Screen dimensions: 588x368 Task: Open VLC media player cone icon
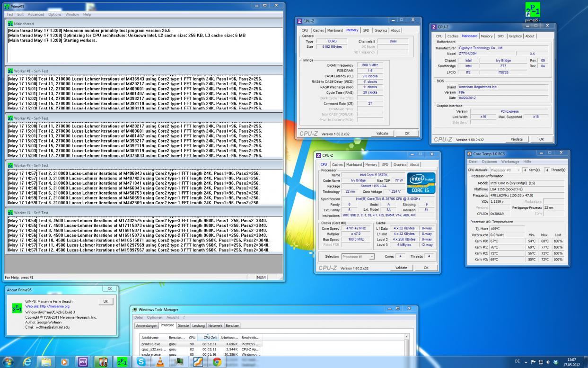160,362
